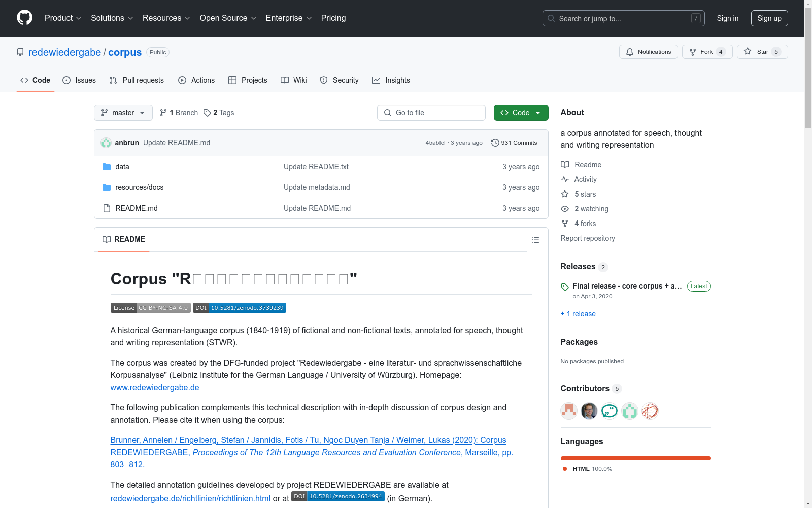Expand the Enterprise menu
Viewport: 812px width, 508px height.
coord(289,18)
